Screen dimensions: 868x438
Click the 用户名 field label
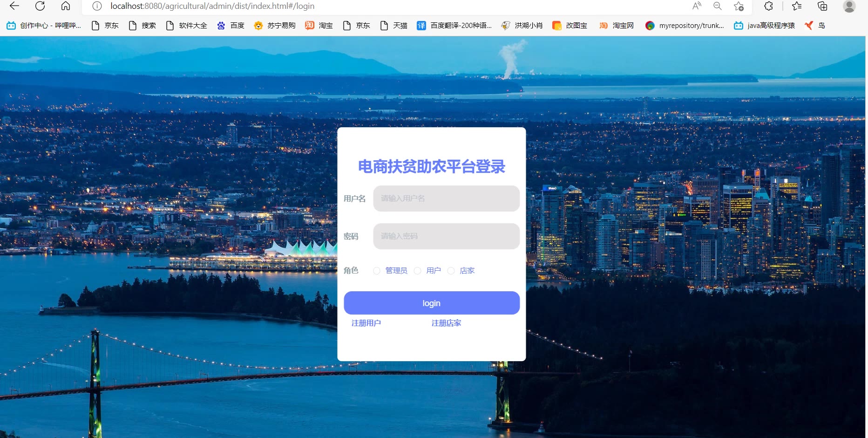354,198
